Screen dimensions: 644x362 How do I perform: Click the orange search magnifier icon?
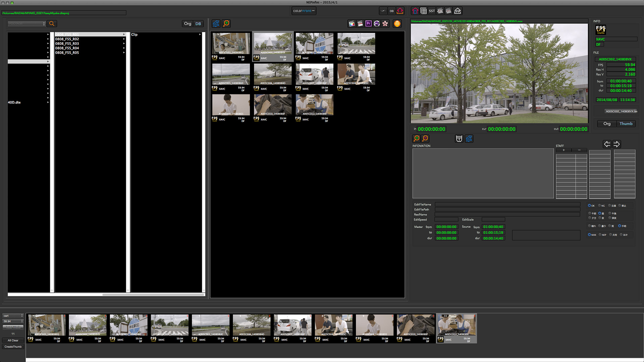click(x=52, y=23)
